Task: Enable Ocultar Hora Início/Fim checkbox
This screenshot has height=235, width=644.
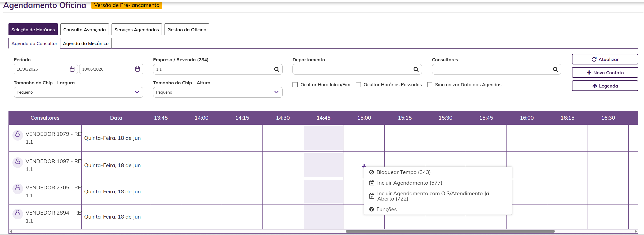Action: pyautogui.click(x=295, y=85)
